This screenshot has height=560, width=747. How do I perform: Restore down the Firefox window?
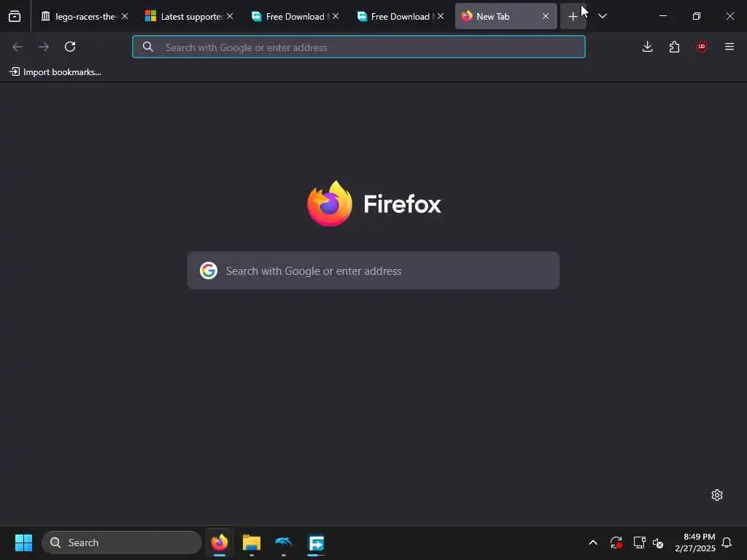pos(697,16)
